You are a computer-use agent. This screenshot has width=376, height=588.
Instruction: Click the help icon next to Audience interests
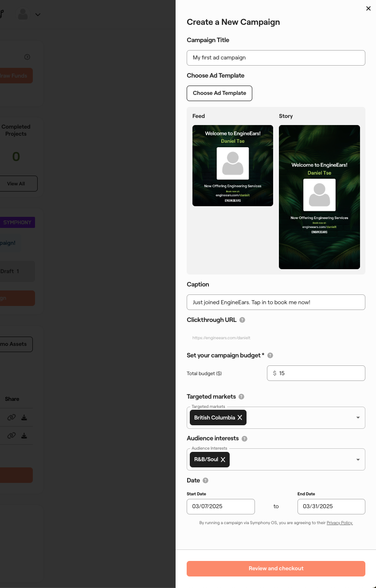click(244, 438)
